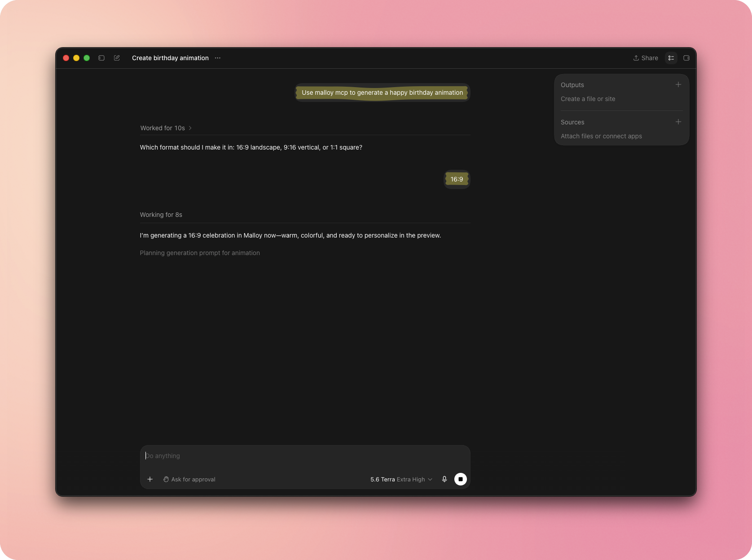Viewport: 752px width, 560px height.
Task: Stop the generation with stop button
Action: 461,479
